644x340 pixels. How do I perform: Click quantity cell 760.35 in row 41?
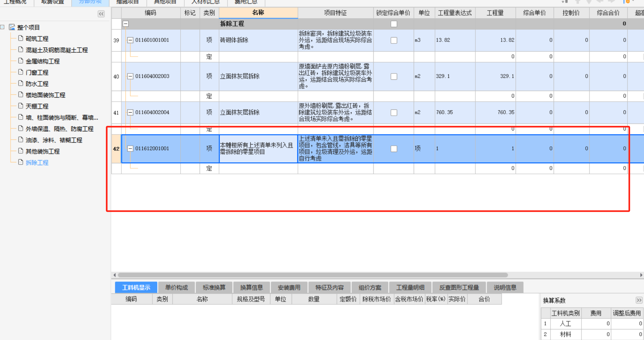[x=495, y=112]
